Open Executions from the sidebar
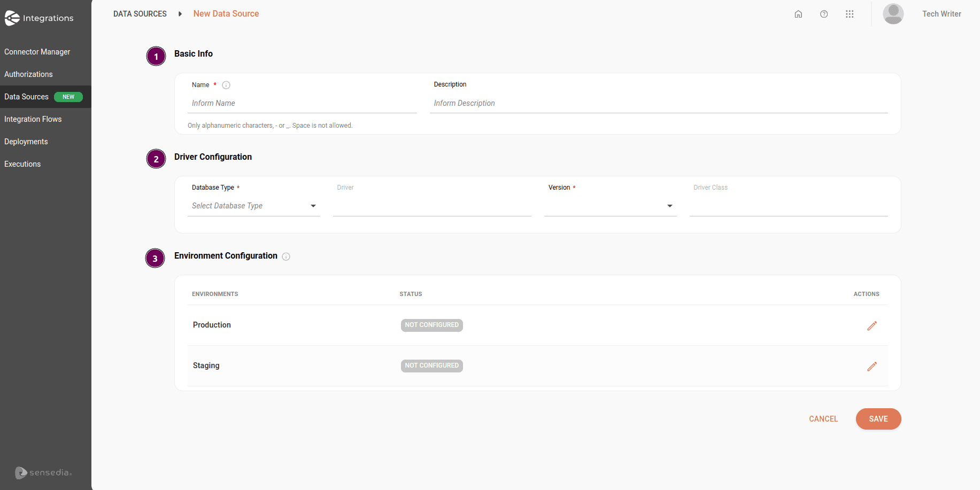 (x=22, y=164)
